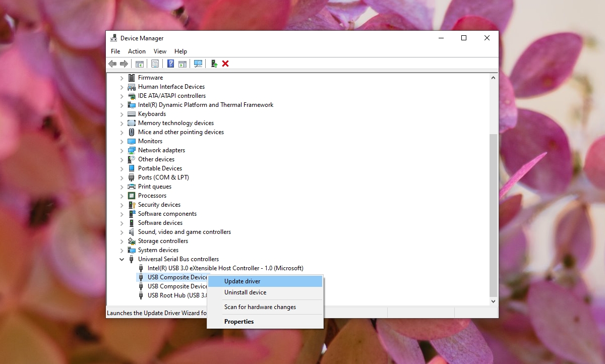Open the Action menu

[x=137, y=51]
